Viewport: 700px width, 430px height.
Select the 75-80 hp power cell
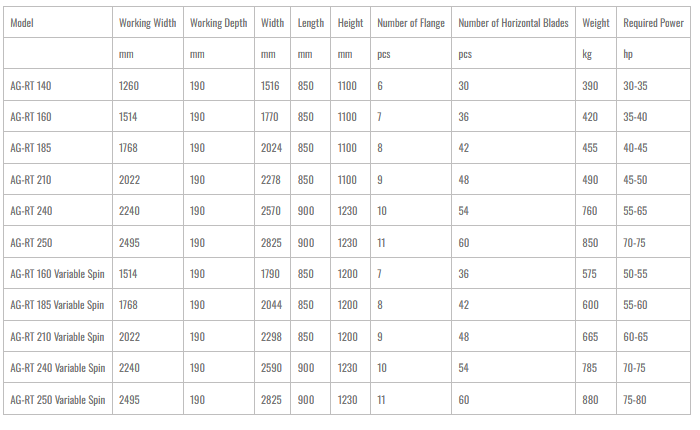(635, 399)
